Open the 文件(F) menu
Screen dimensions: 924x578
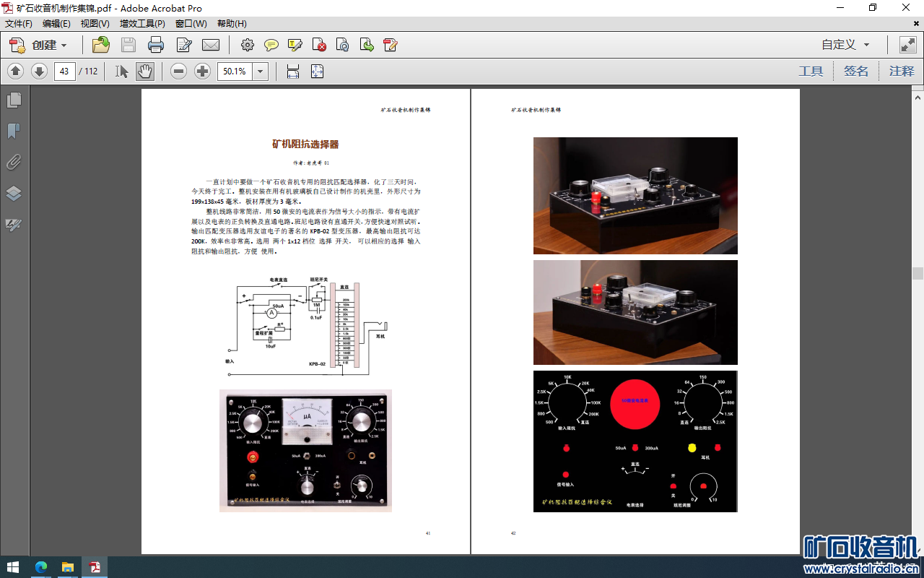click(18, 24)
